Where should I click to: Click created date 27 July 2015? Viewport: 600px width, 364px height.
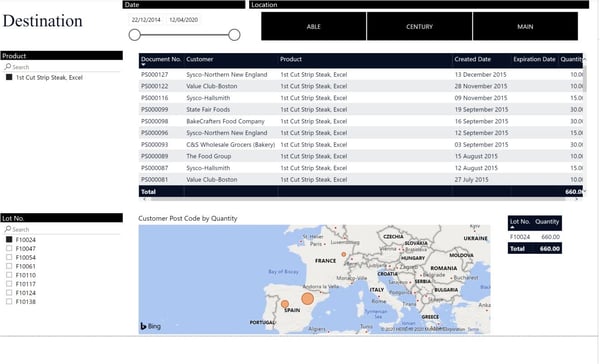(x=471, y=180)
